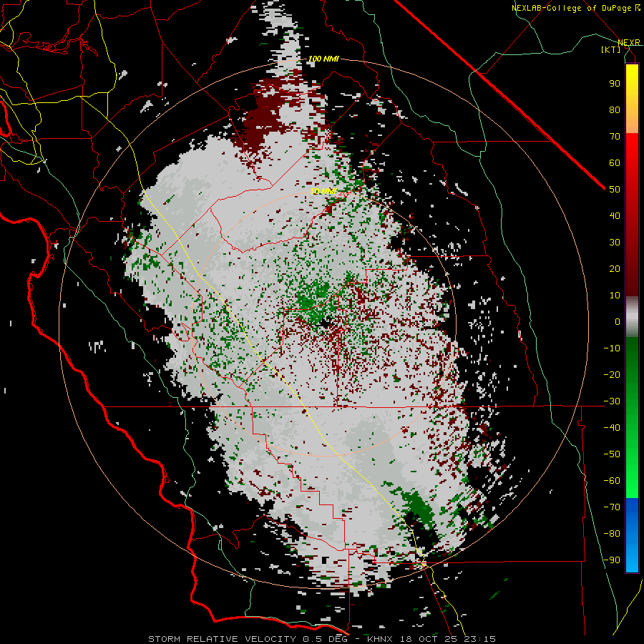Click the NEXR label above the color scale
644x644 pixels.
(x=629, y=42)
